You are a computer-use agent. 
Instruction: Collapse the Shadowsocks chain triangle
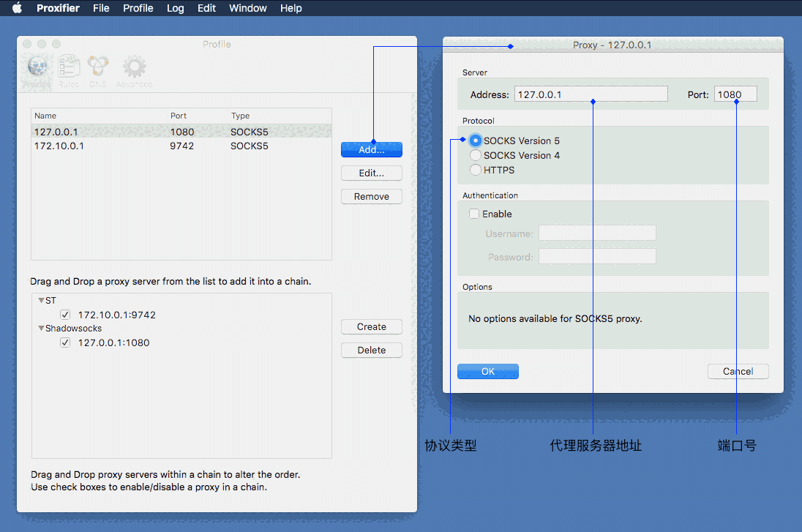point(41,329)
